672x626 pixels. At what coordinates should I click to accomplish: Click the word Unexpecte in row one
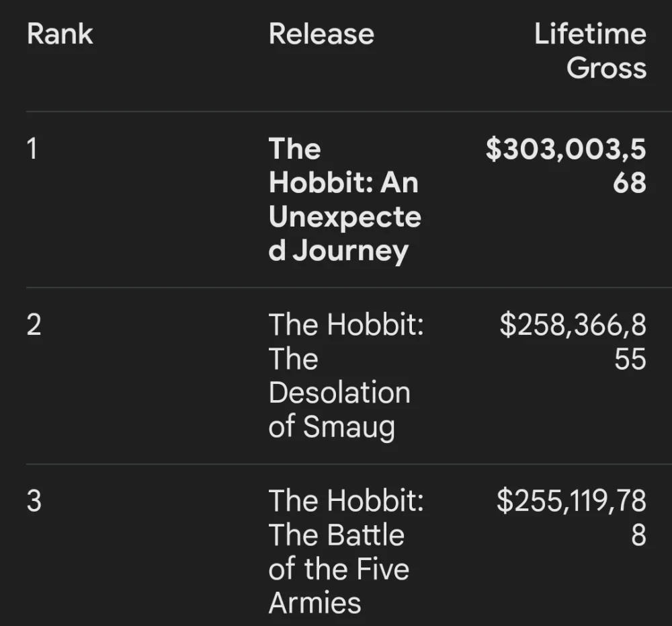(x=345, y=217)
